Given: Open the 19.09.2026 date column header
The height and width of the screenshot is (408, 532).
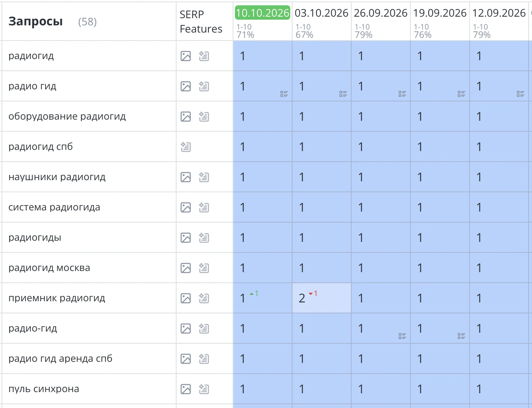Looking at the screenshot, I should pos(440,13).
